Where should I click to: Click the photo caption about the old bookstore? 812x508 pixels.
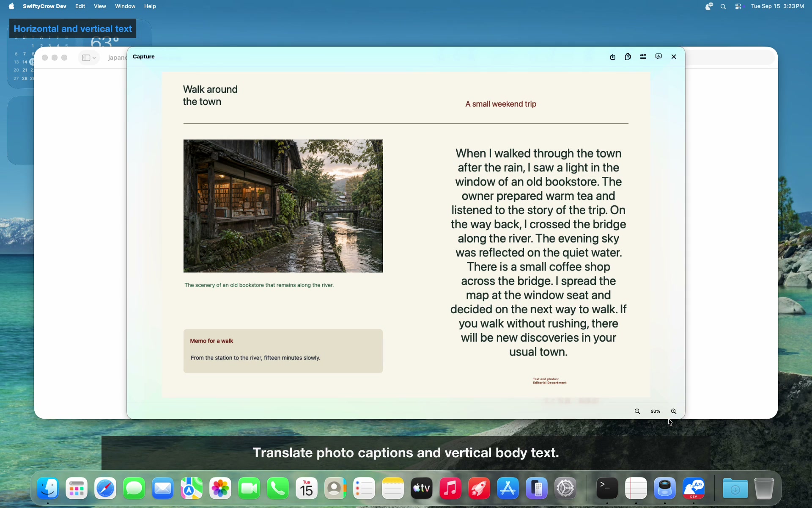coord(259,285)
